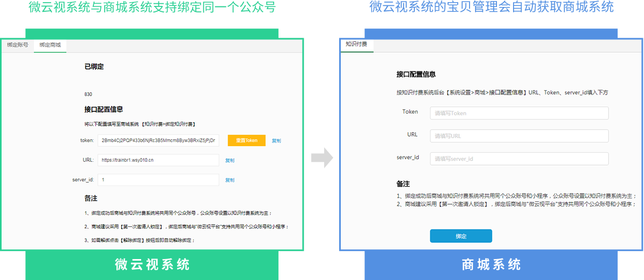
Task: Click 复制 link beside the trainbr1 URL
Action: click(230, 160)
